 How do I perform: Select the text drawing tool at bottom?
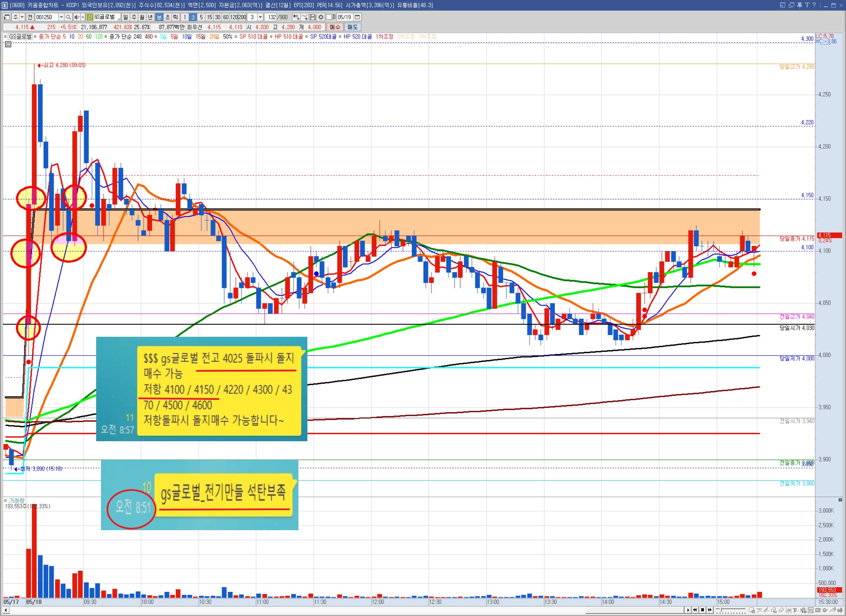point(795,610)
